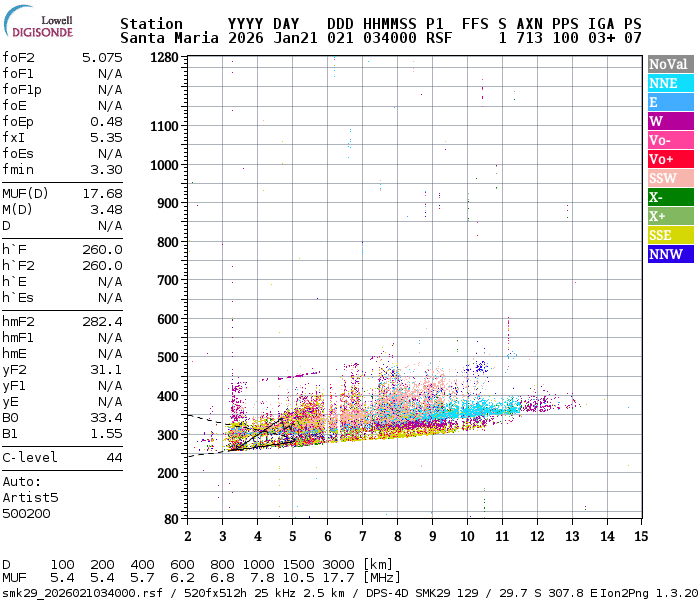
Task: Click the foEp value 0.48
Action: pyautogui.click(x=106, y=121)
